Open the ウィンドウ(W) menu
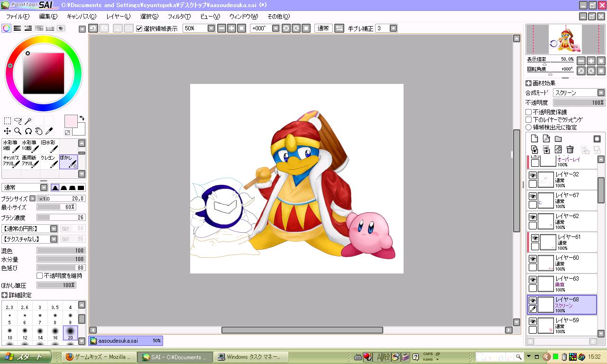The height and width of the screenshot is (364, 607). [243, 17]
